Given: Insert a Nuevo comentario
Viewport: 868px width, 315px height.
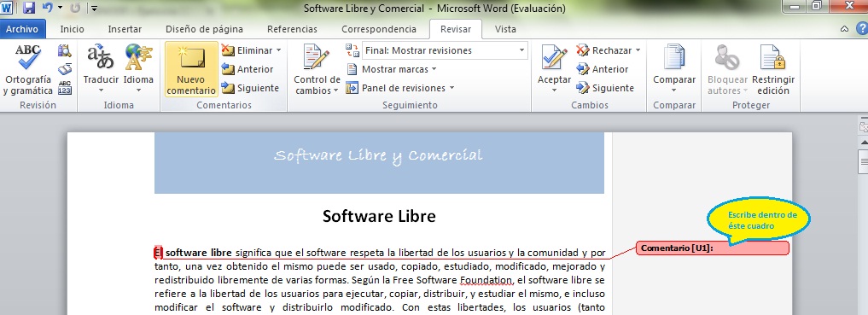Looking at the screenshot, I should coord(191,70).
